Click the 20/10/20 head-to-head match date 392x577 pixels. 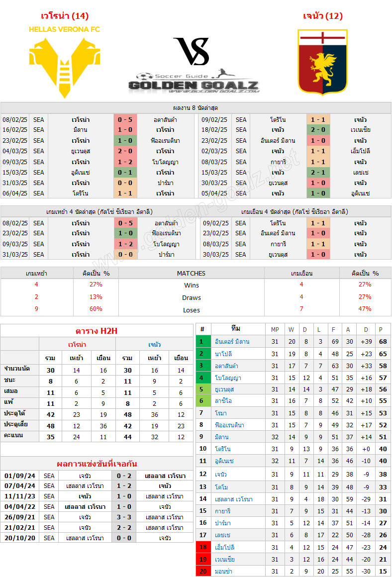20,538
